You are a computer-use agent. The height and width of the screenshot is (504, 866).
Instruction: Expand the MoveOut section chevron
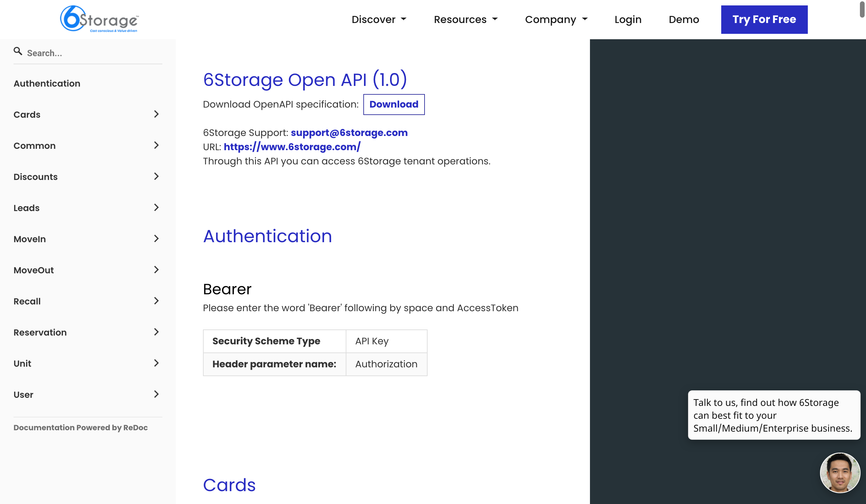(156, 270)
